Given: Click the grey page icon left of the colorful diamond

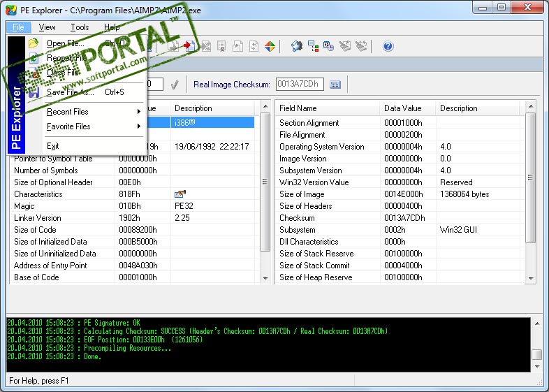Looking at the screenshot, I should pyautogui.click(x=254, y=46).
